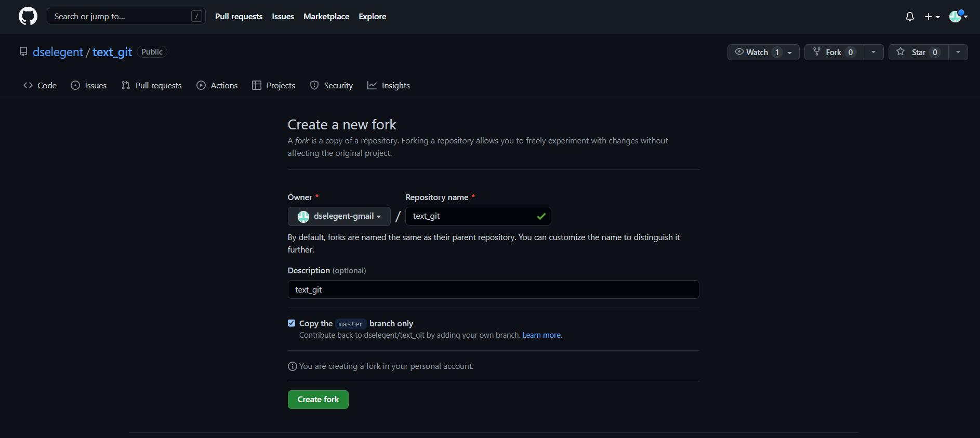Switch to the Security tab

point(332,85)
